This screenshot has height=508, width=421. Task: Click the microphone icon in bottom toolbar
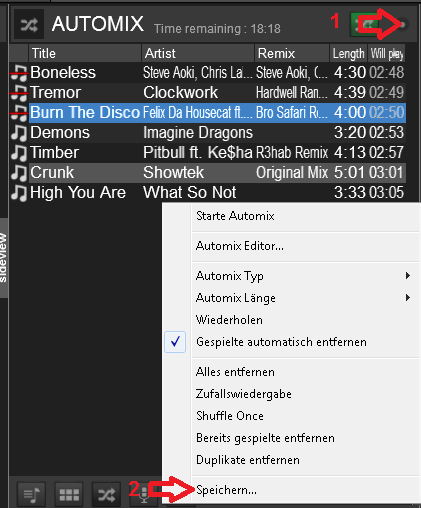point(144,495)
